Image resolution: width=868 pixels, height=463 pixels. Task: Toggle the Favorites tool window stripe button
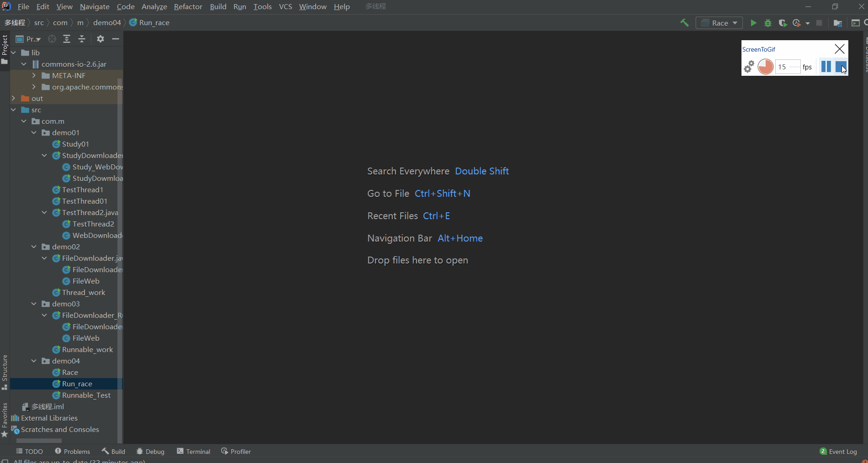pos(5,420)
